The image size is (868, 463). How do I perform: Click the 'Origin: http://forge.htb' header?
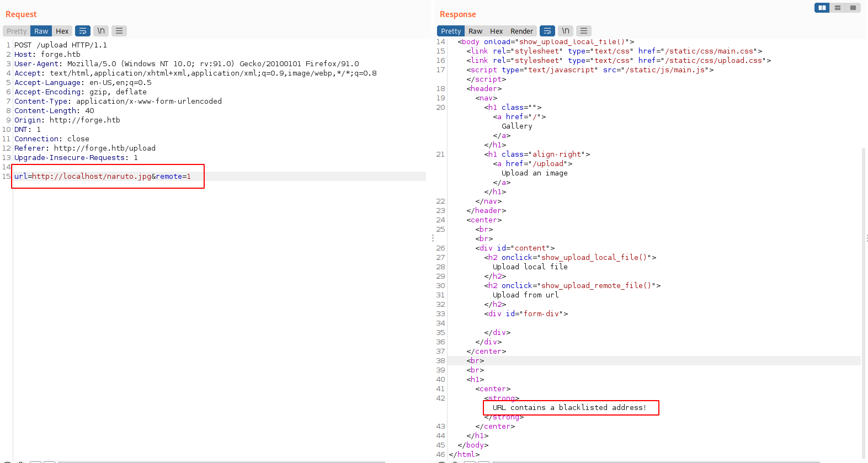67,120
